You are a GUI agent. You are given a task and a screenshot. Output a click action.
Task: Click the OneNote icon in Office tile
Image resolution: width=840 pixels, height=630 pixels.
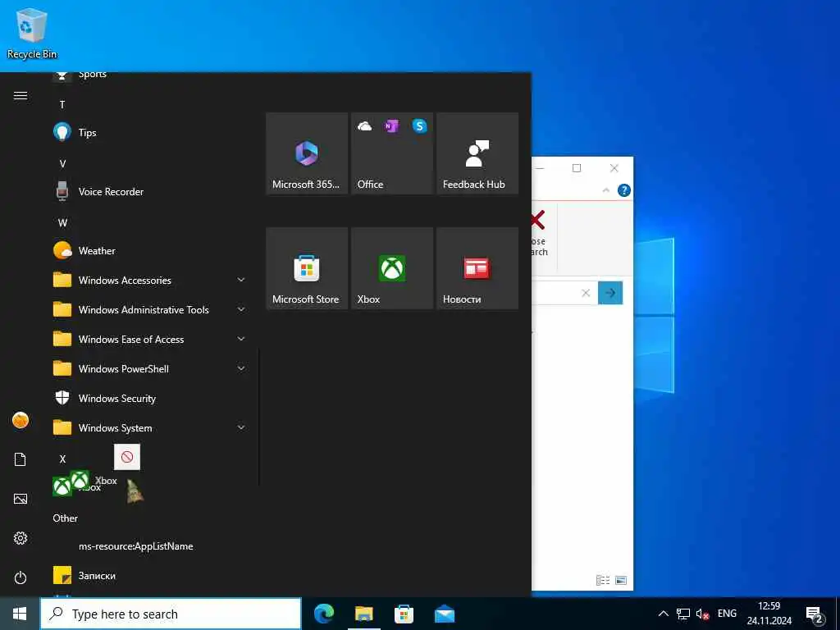click(391, 126)
